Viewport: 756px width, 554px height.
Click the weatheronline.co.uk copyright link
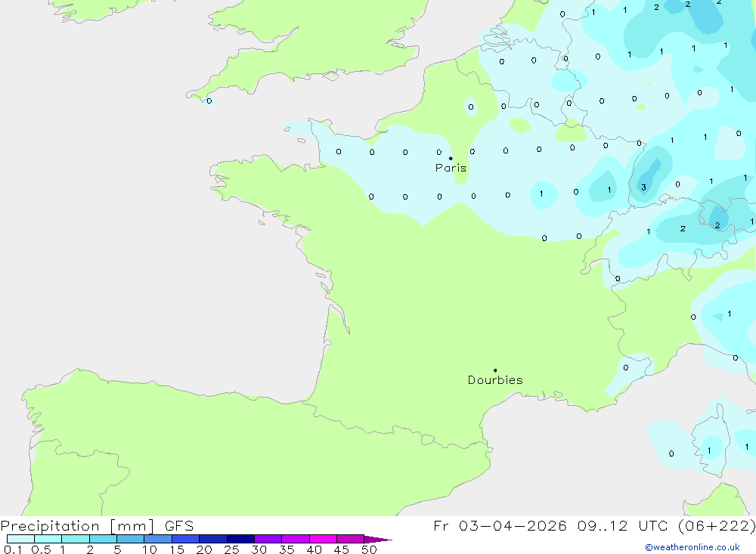(x=692, y=547)
